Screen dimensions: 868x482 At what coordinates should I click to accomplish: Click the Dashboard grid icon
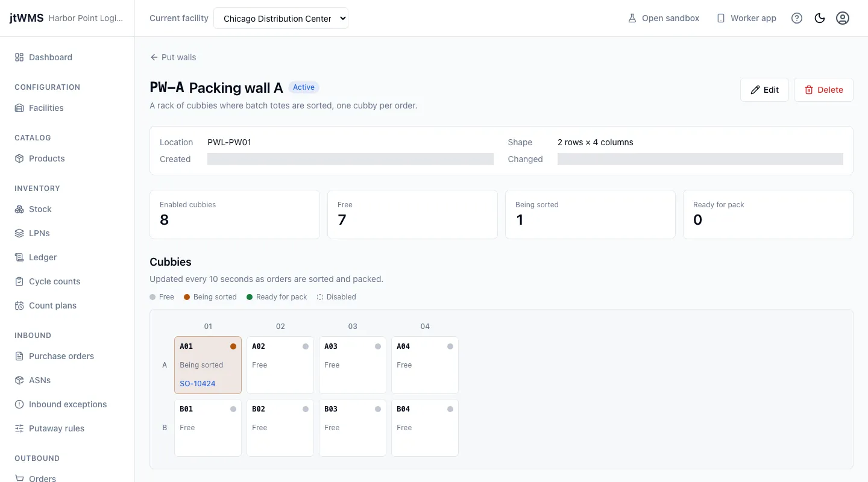(x=19, y=57)
